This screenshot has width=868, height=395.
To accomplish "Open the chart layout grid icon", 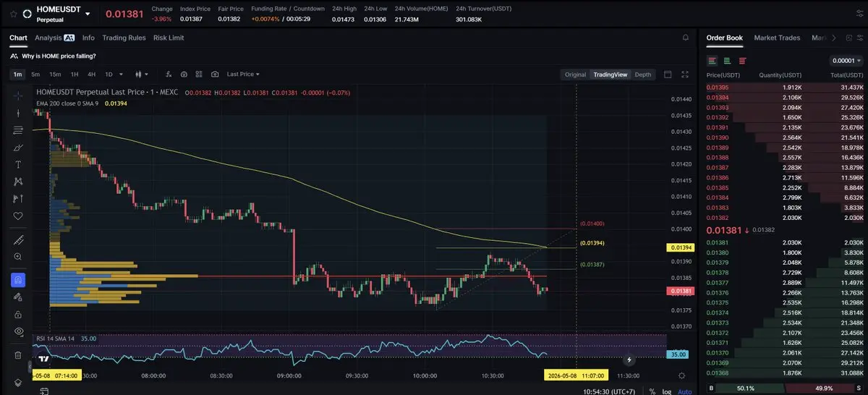I will point(199,74).
